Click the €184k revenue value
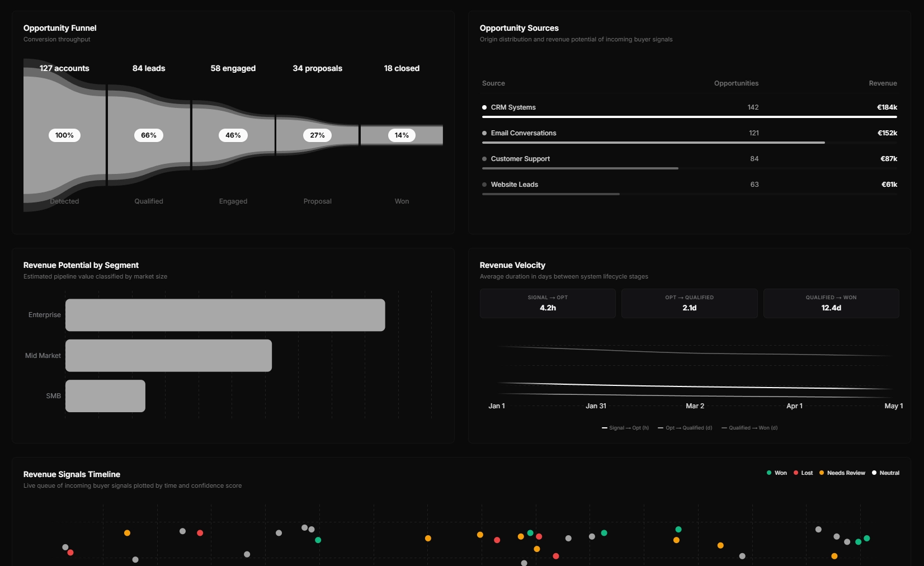The image size is (924, 566). click(887, 107)
